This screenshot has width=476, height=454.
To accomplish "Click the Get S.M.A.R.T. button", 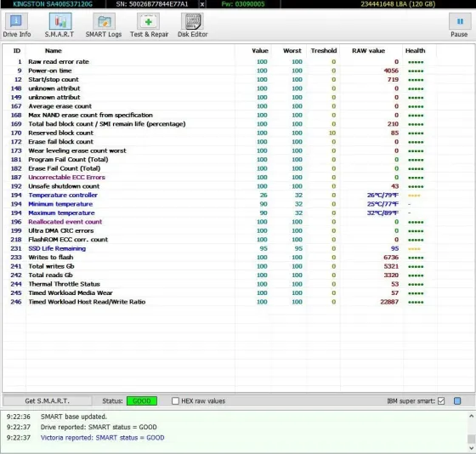I will click(47, 400).
